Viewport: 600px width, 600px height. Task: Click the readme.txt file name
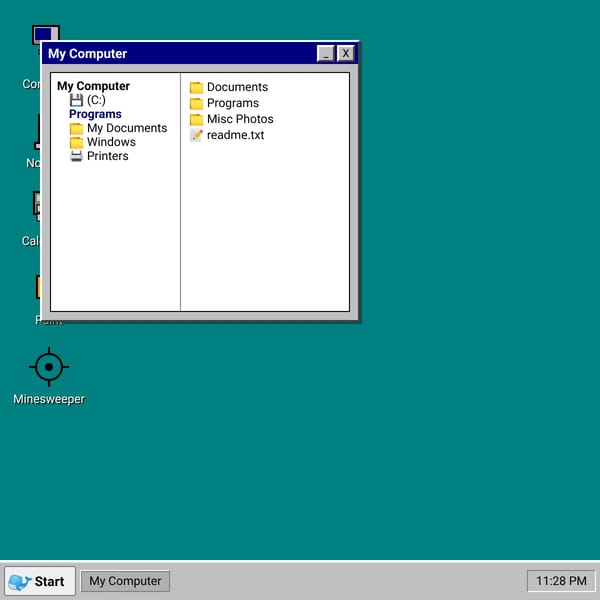235,135
